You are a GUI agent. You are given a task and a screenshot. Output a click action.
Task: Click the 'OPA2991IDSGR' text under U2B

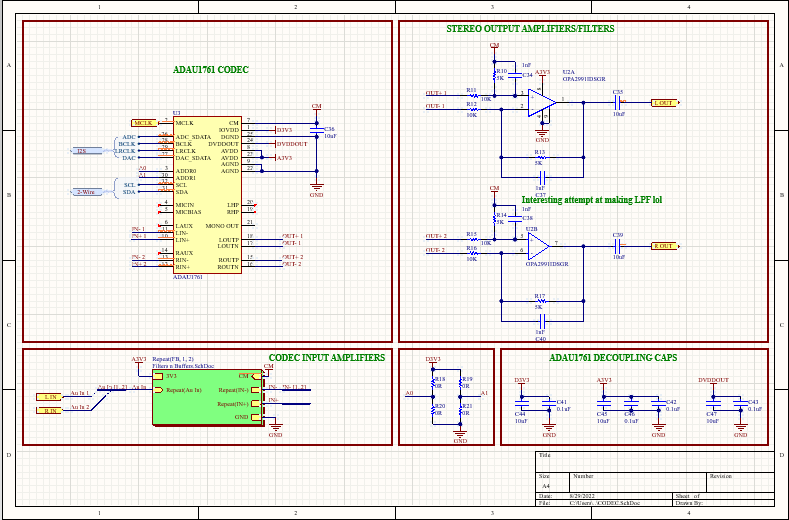tap(547, 264)
